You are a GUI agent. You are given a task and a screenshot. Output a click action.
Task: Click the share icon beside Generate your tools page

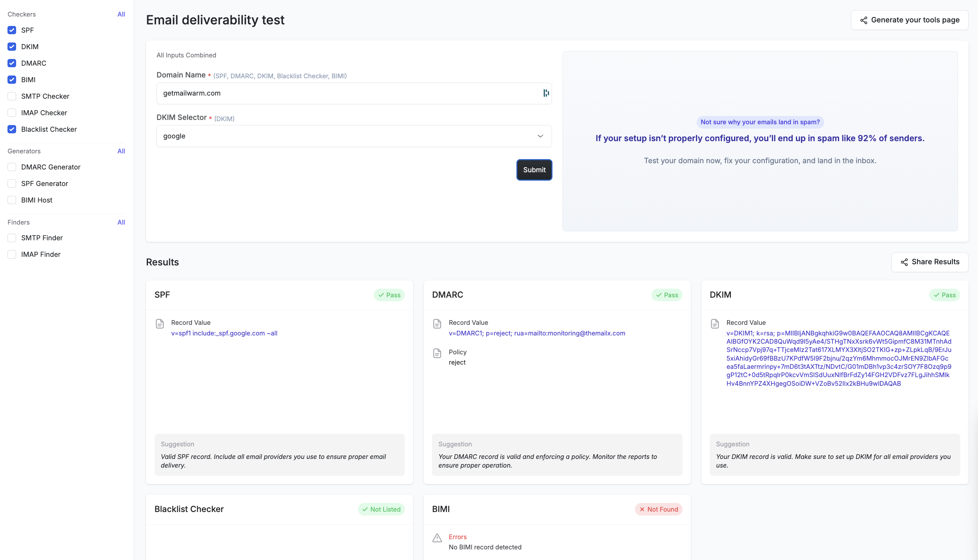864,20
